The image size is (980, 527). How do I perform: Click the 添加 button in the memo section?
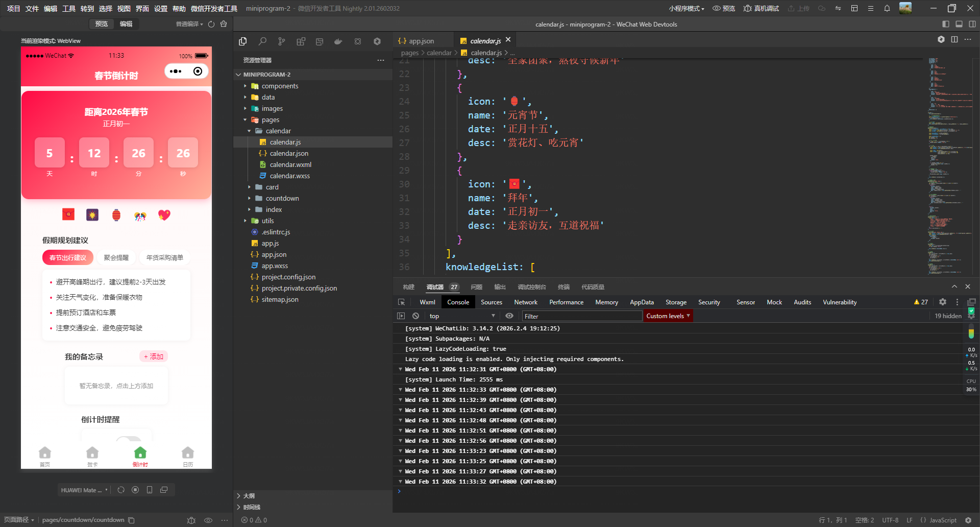pyautogui.click(x=154, y=357)
